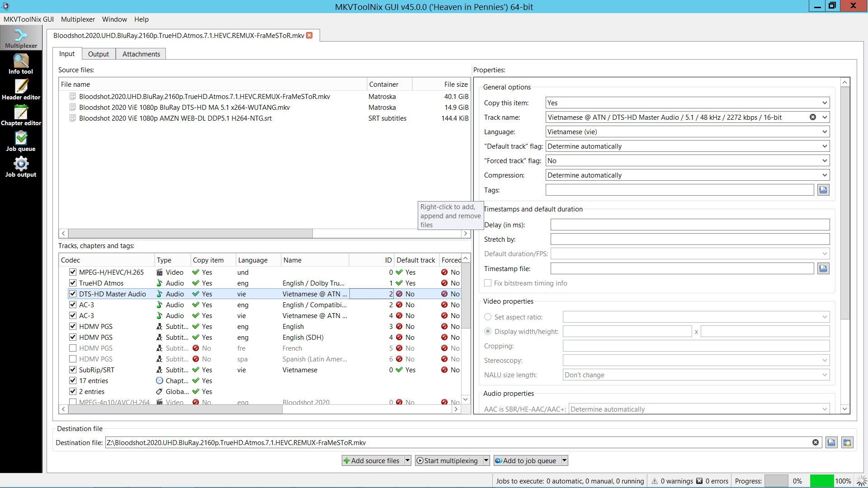Clear the Track name field
The image size is (868, 488).
(x=813, y=117)
